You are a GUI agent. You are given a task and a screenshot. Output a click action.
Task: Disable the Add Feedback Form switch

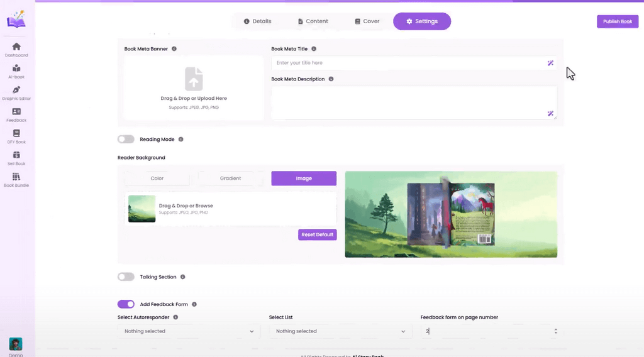coord(126,304)
